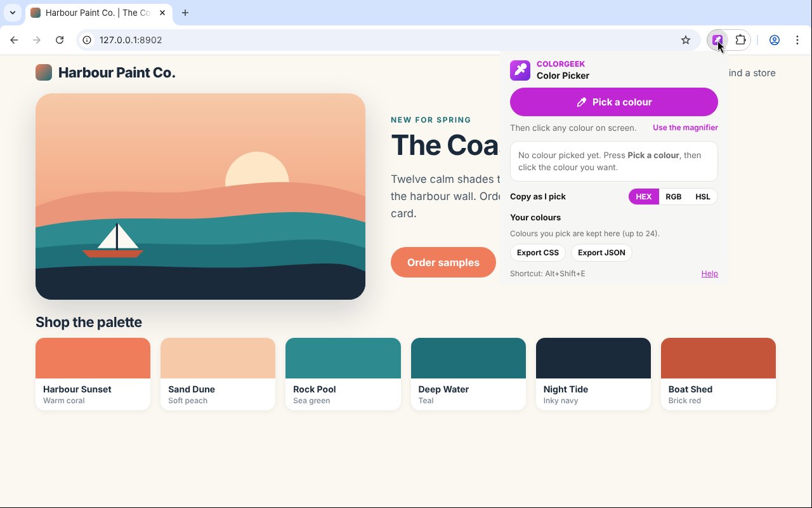Click the Copy as I pick label
Viewport: 812px width, 508px height.
[x=538, y=197]
